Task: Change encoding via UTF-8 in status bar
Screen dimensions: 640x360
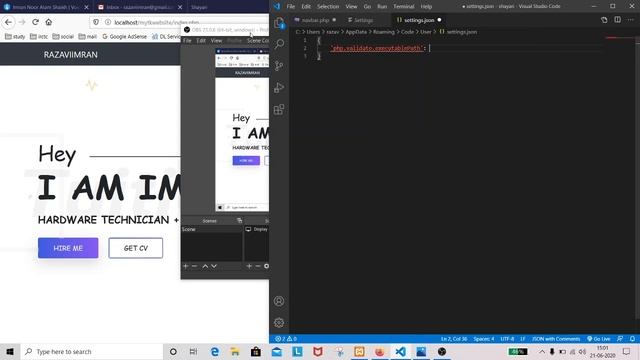Action: 507,339
